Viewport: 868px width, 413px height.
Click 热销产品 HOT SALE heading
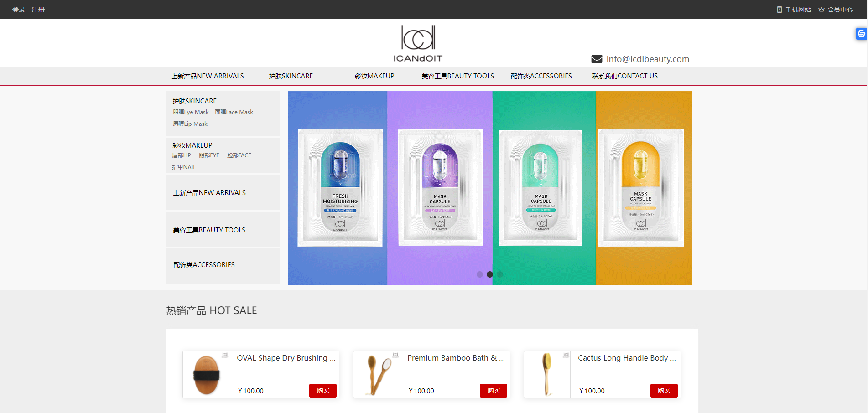[x=212, y=311]
